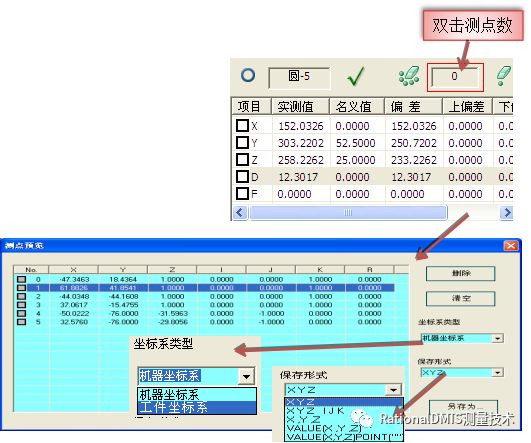Click the right scroll arrow of results table
The image size is (531, 443).
(507, 213)
